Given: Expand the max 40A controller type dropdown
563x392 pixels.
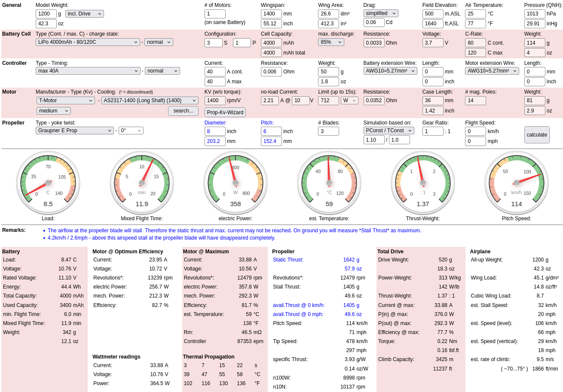Looking at the screenshot, I should [x=88, y=71].
